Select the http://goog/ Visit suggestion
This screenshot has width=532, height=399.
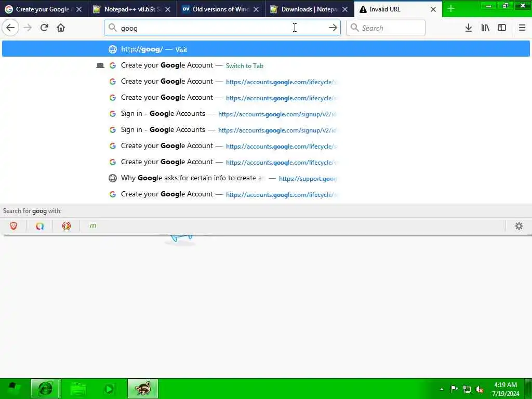pos(265,49)
